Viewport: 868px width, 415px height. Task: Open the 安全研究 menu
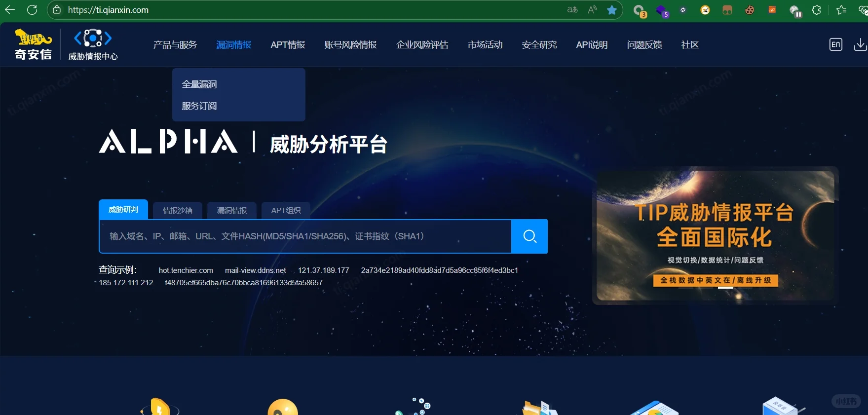click(539, 45)
